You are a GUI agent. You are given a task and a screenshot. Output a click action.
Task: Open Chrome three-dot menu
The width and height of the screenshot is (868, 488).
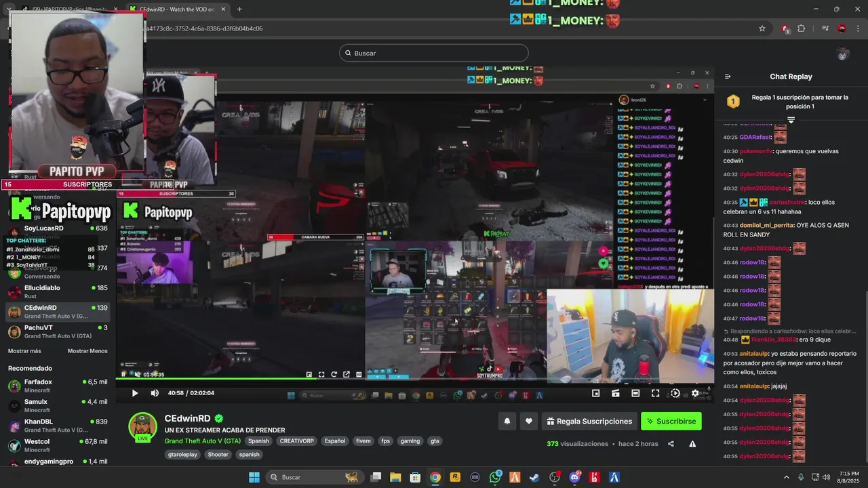pos(858,28)
